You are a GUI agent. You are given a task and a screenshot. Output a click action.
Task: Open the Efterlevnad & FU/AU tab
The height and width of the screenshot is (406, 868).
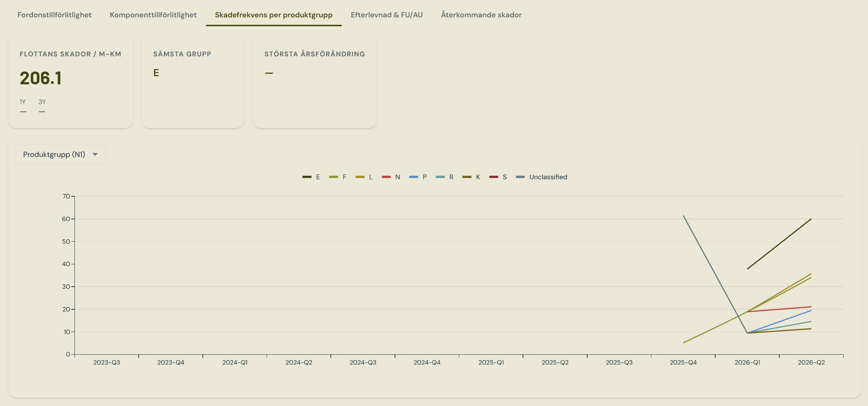pos(387,15)
